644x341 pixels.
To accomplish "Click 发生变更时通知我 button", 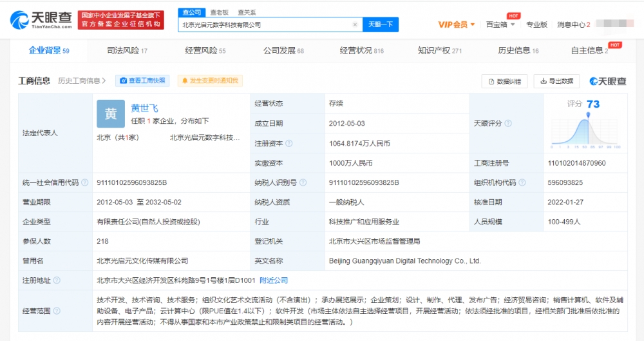I will point(210,81).
